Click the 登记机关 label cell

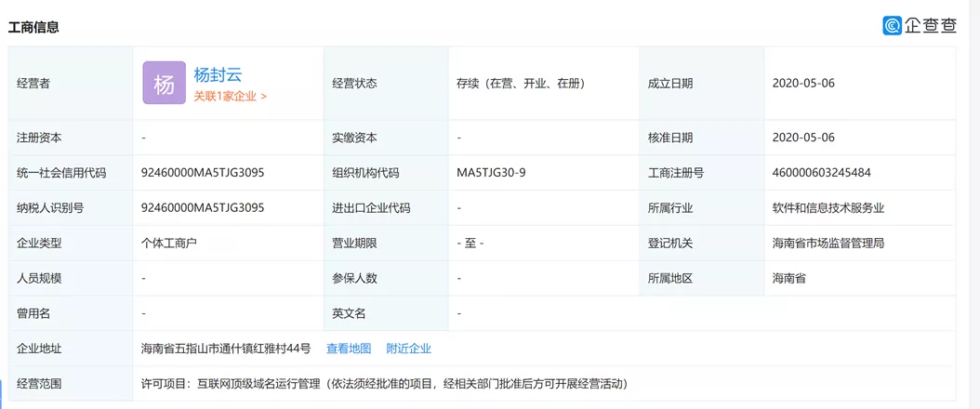701,243
